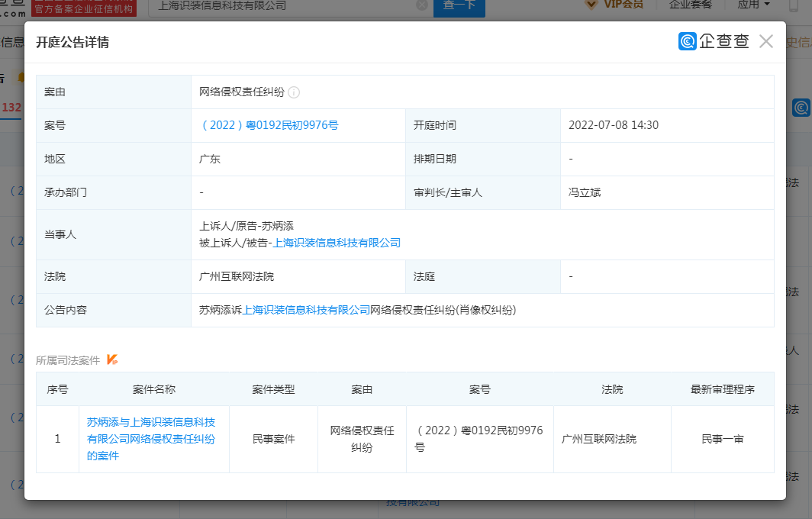Click 案件名称 column header

[154, 389]
